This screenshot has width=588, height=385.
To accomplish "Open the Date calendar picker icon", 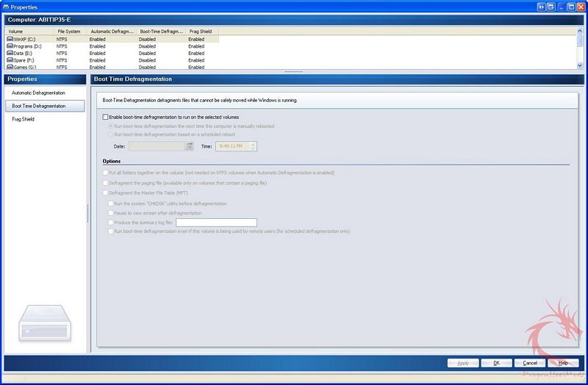I will point(189,146).
